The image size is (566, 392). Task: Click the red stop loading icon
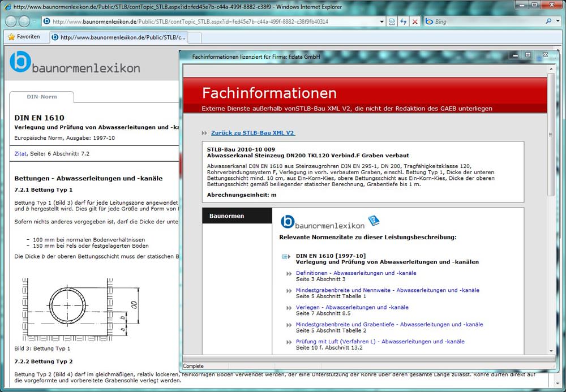click(x=415, y=21)
